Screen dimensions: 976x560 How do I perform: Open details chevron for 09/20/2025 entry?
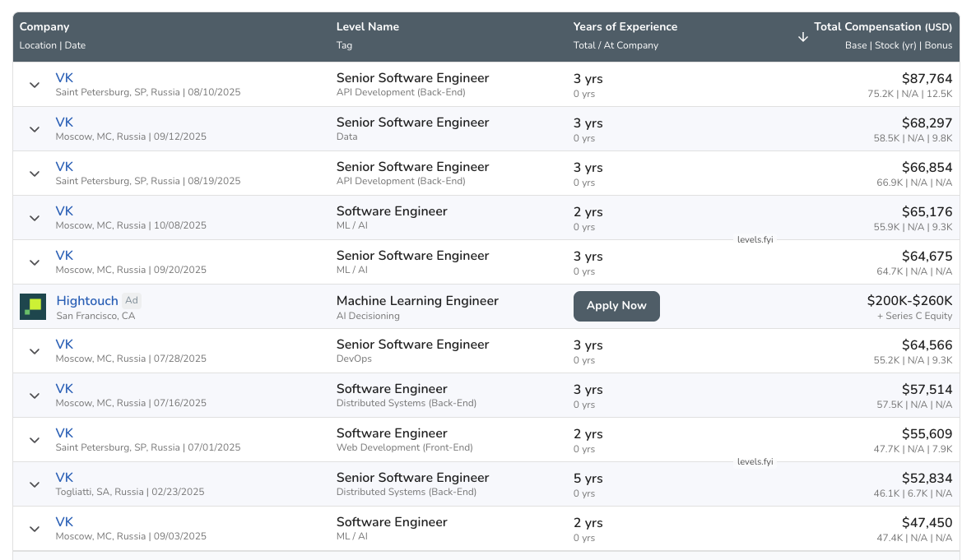35,262
